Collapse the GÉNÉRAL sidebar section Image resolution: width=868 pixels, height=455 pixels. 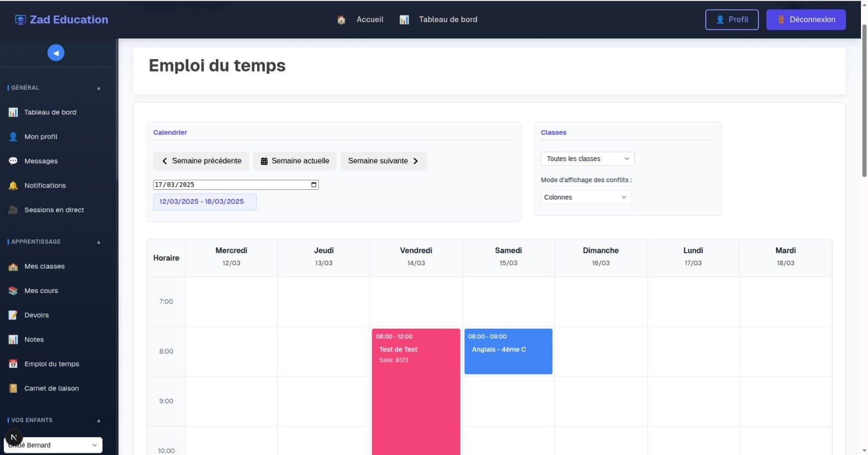(99, 88)
